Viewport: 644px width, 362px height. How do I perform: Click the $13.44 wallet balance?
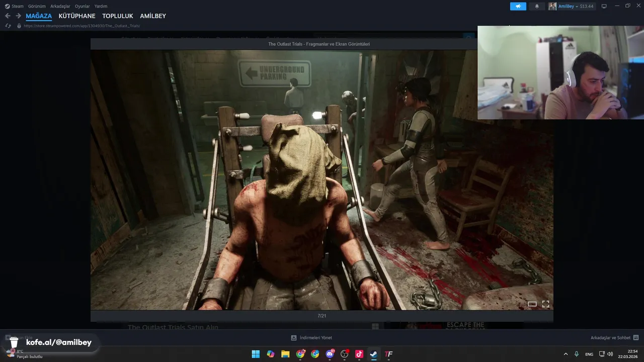(587, 6)
